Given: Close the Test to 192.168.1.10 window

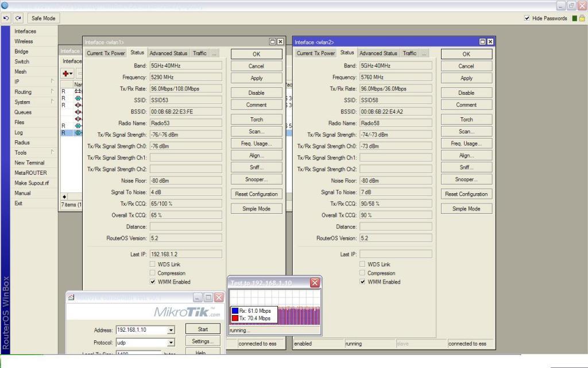Looking at the screenshot, I should pos(315,283).
